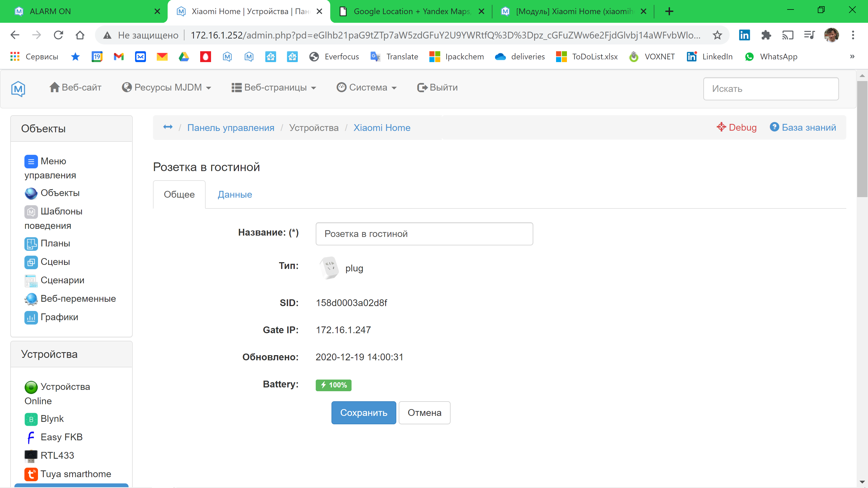This screenshot has height=488, width=868.
Task: Click the breadcrumb left-right arrows icon
Action: coord(168,127)
